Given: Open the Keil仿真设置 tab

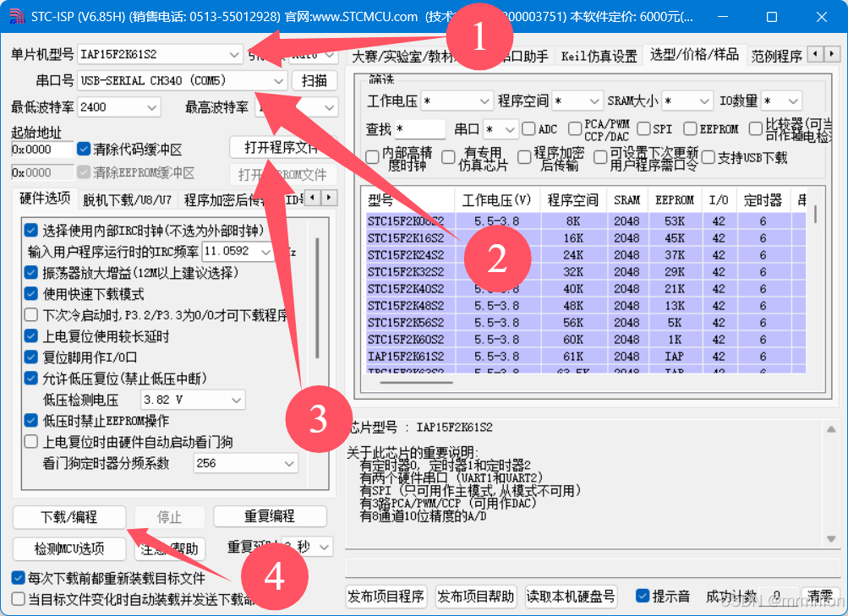Looking at the screenshot, I should point(599,57).
